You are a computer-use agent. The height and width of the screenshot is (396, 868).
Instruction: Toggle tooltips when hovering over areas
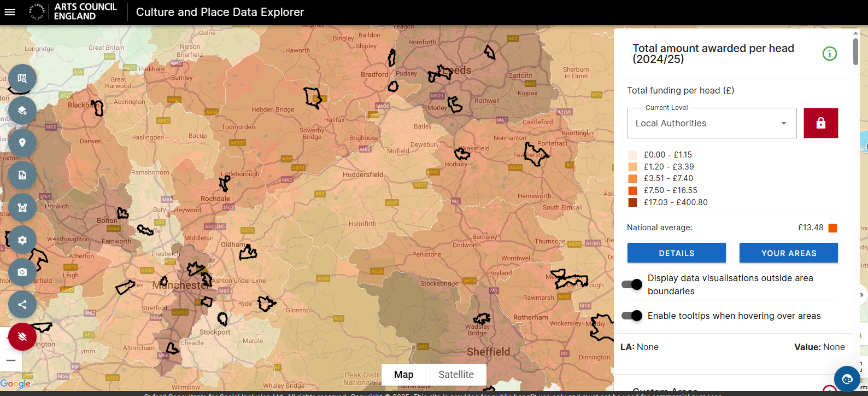pos(632,316)
